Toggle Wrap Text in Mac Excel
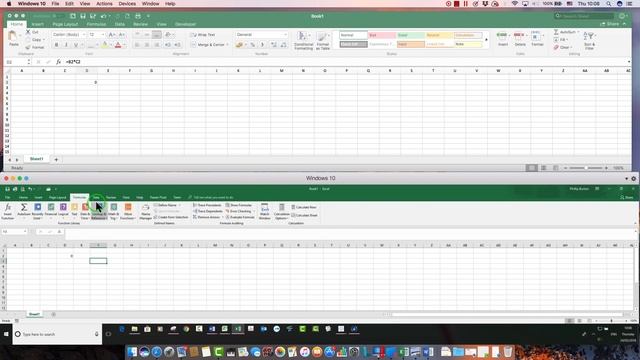Viewport: 640px width, 360px height. [203, 35]
